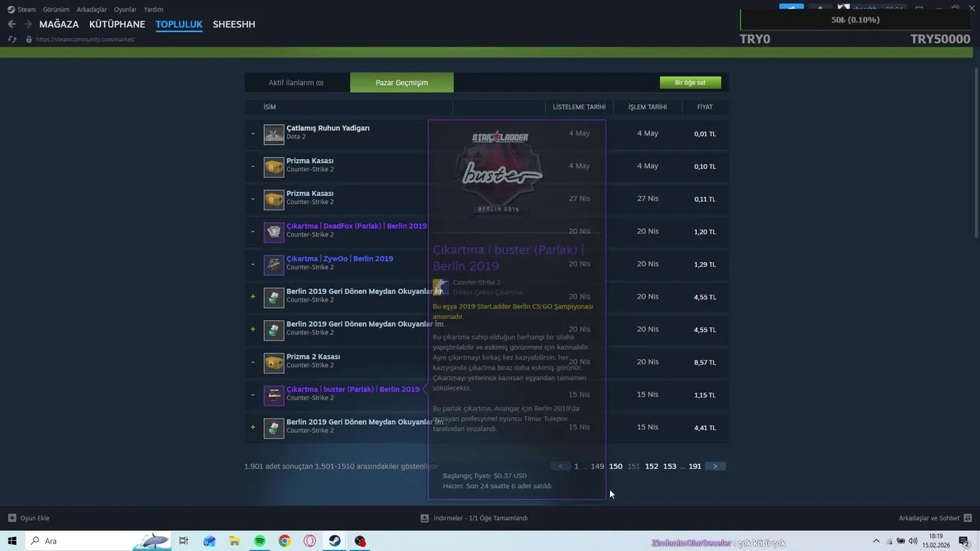Click the buster (Parlak) sticker row icon

[274, 395]
